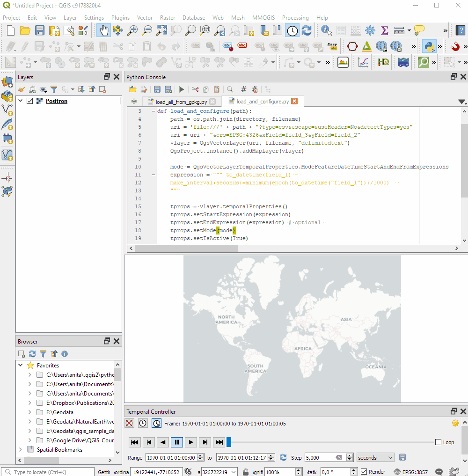This screenshot has height=476, width=468.
Task: Click the Open Project folder icon
Action: (x=25, y=31)
